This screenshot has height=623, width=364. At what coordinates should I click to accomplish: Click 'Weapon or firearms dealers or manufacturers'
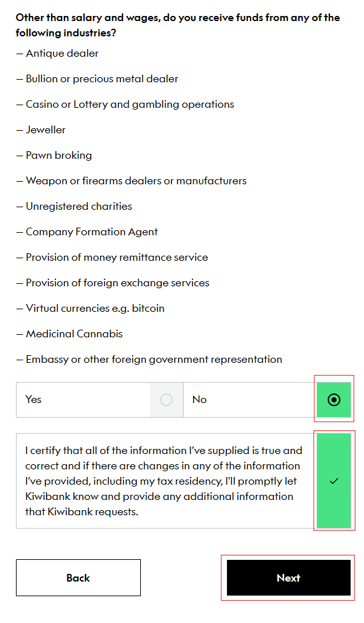[x=131, y=181]
